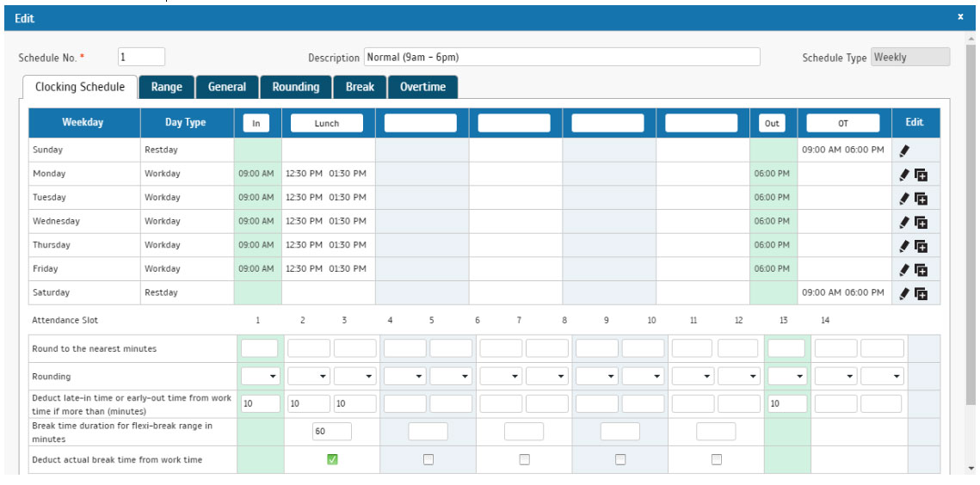Click Round to nearest minutes slot 13 field

[x=786, y=348]
